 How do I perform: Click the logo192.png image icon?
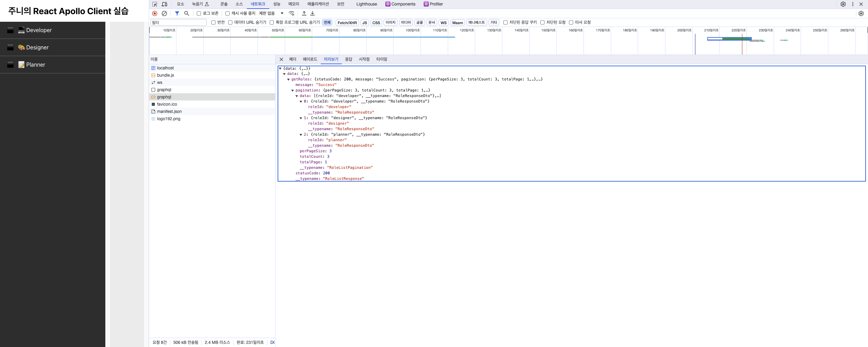pos(153,119)
